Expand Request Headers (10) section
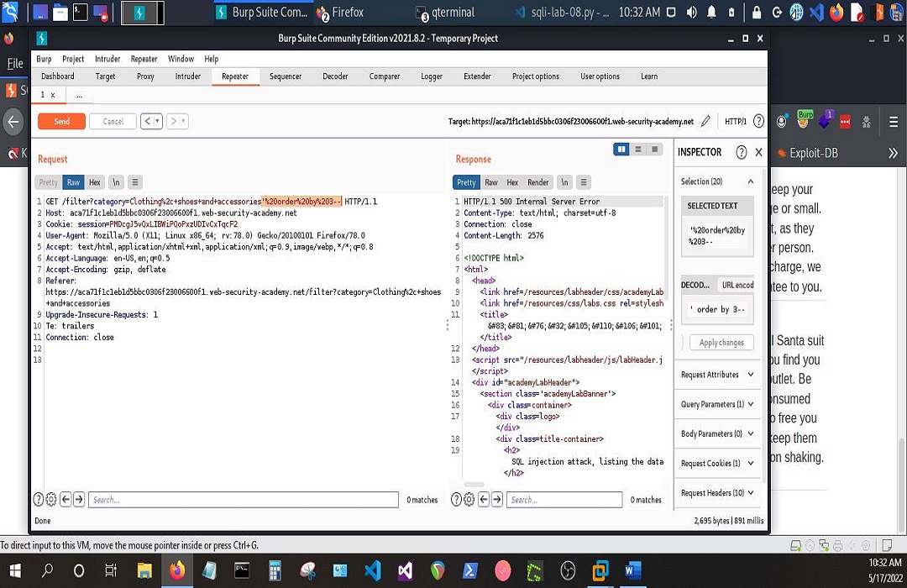The width and height of the screenshot is (907, 588). [x=717, y=492]
